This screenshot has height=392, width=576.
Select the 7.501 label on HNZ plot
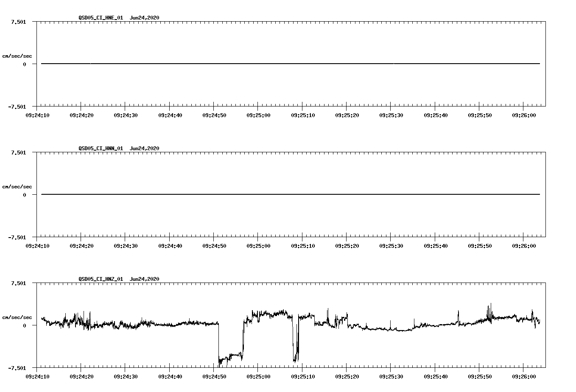(x=19, y=283)
